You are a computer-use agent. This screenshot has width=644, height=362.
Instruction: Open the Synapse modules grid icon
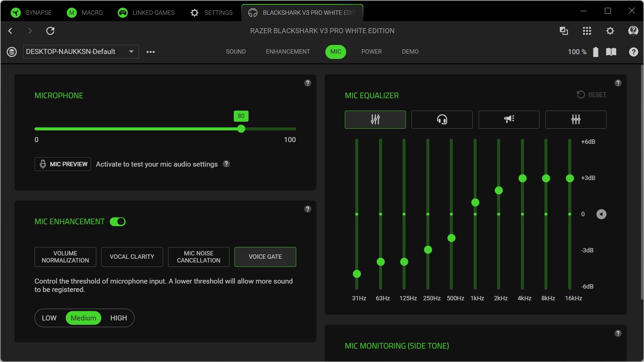(587, 31)
